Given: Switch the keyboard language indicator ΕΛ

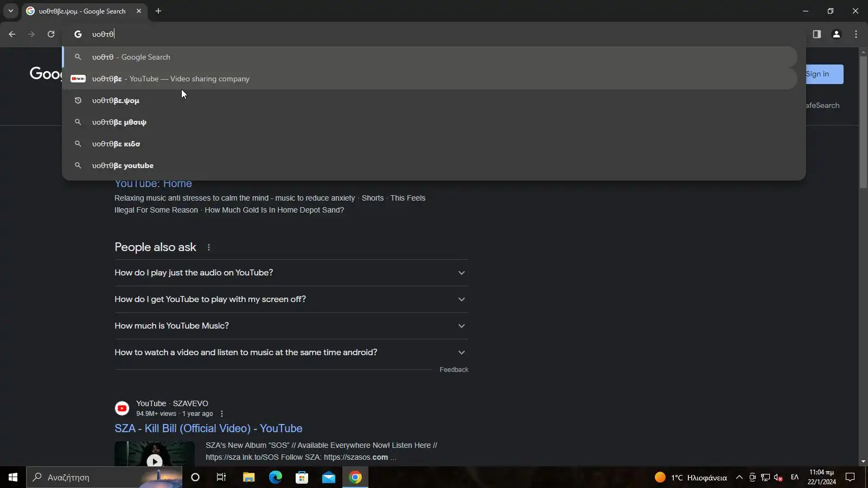Looking at the screenshot, I should tap(795, 477).
